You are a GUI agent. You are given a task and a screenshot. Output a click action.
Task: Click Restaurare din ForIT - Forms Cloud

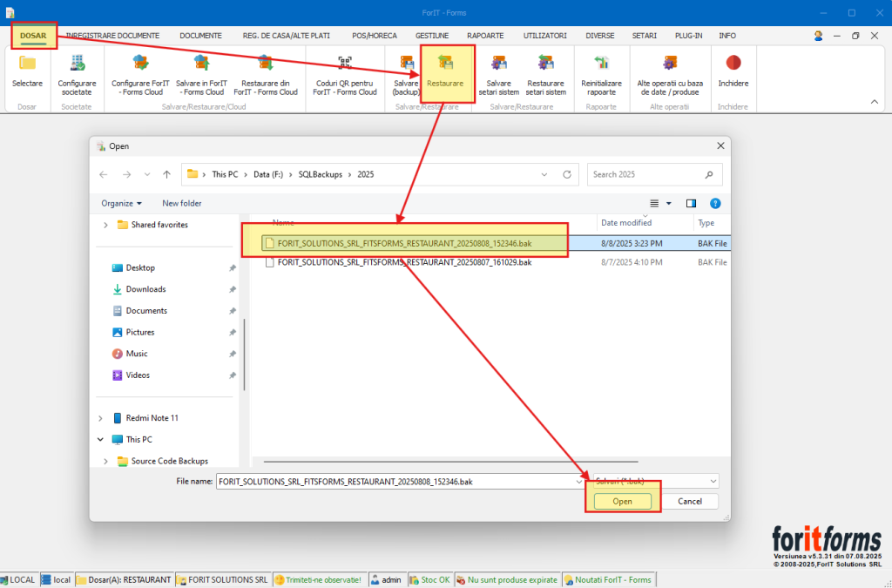266,75
